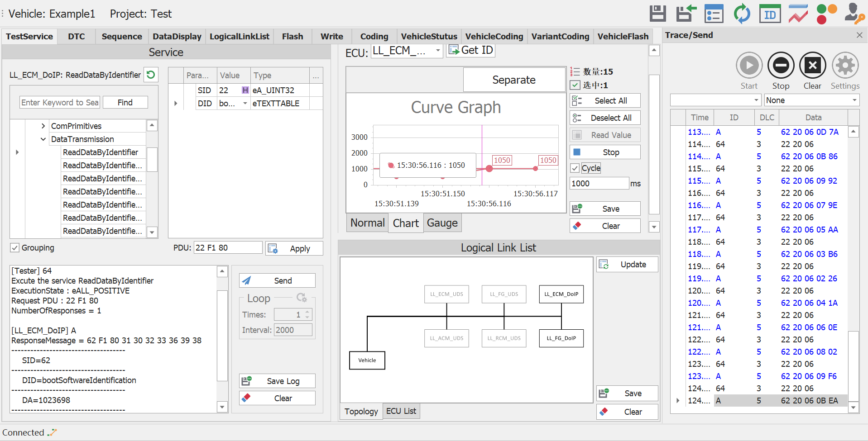Viewport: 868px width, 441px height.
Task: Save the logical link list
Action: pyautogui.click(x=627, y=394)
